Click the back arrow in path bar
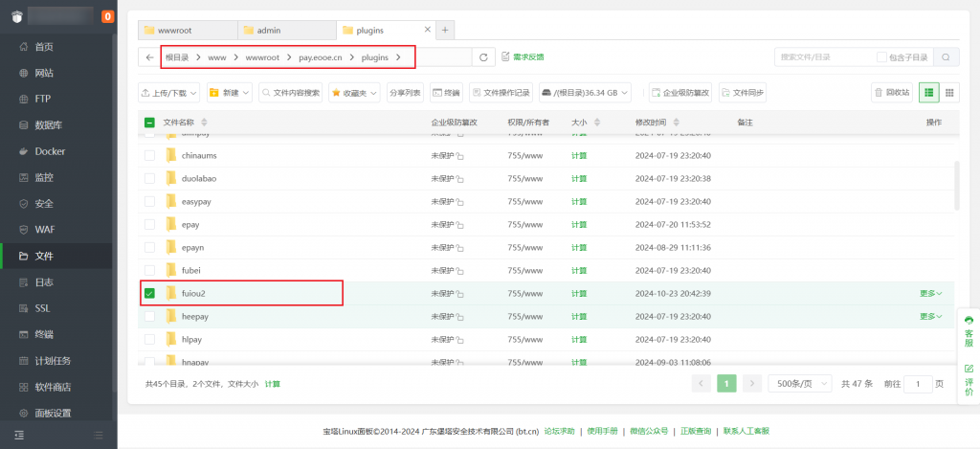The image size is (980, 449). tap(149, 57)
